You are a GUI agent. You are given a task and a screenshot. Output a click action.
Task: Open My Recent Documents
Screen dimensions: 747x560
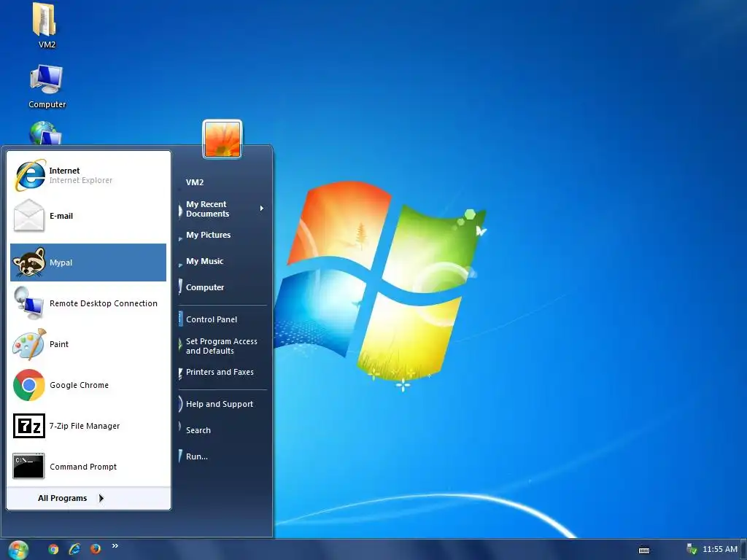222,209
